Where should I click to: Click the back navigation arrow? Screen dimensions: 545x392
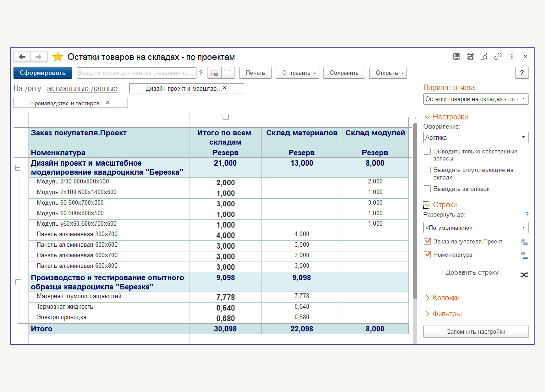22,57
